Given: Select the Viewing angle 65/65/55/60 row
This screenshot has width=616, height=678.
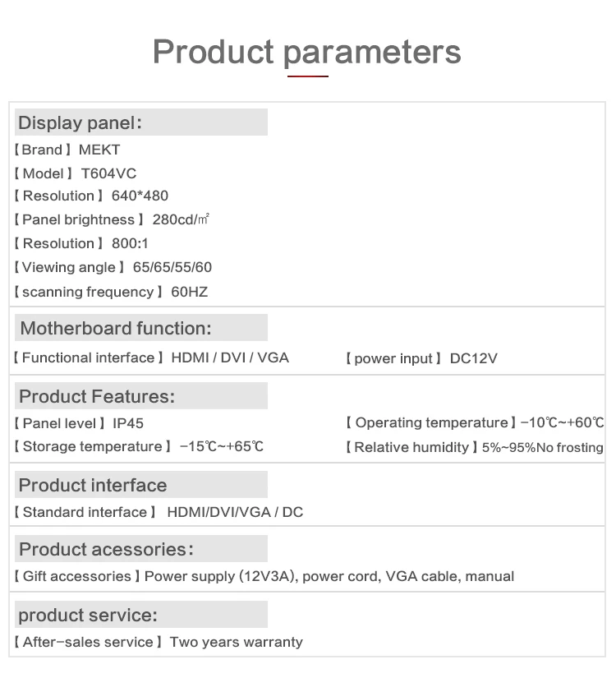Looking at the screenshot, I should [x=113, y=267].
